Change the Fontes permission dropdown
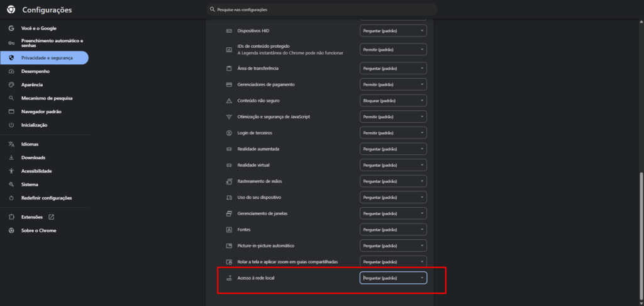Screen dimensions: 644x306 point(393,230)
